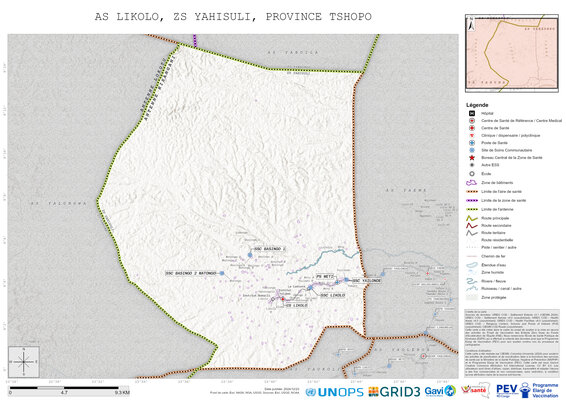
Task: Click the Chemin de fer line symbol
Action: pyautogui.click(x=472, y=256)
